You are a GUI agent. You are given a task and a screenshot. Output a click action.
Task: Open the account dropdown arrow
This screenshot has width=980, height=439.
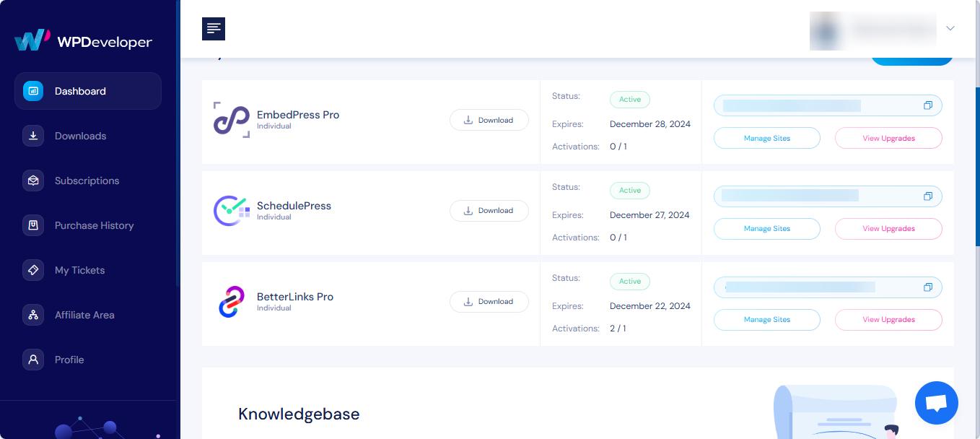(x=950, y=30)
